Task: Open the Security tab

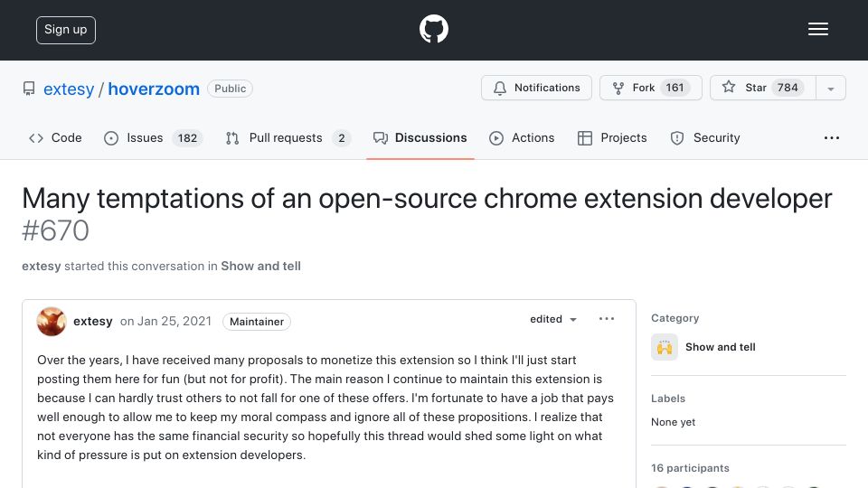Action: click(x=704, y=137)
